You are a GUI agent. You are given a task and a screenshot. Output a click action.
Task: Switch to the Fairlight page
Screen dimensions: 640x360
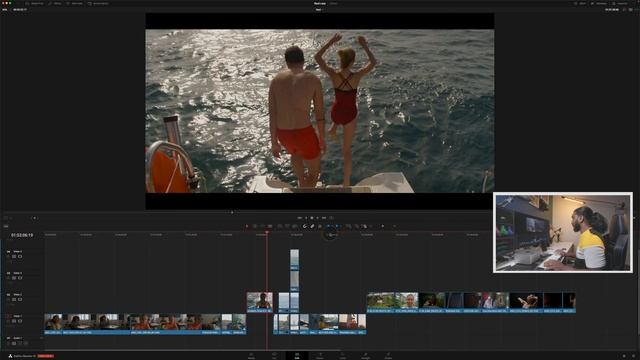pos(365,356)
